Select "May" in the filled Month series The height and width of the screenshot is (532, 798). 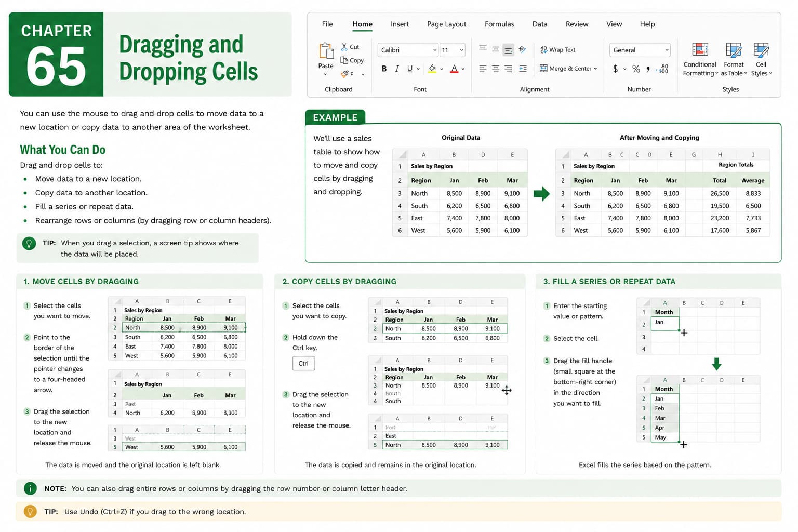pyautogui.click(x=664, y=437)
